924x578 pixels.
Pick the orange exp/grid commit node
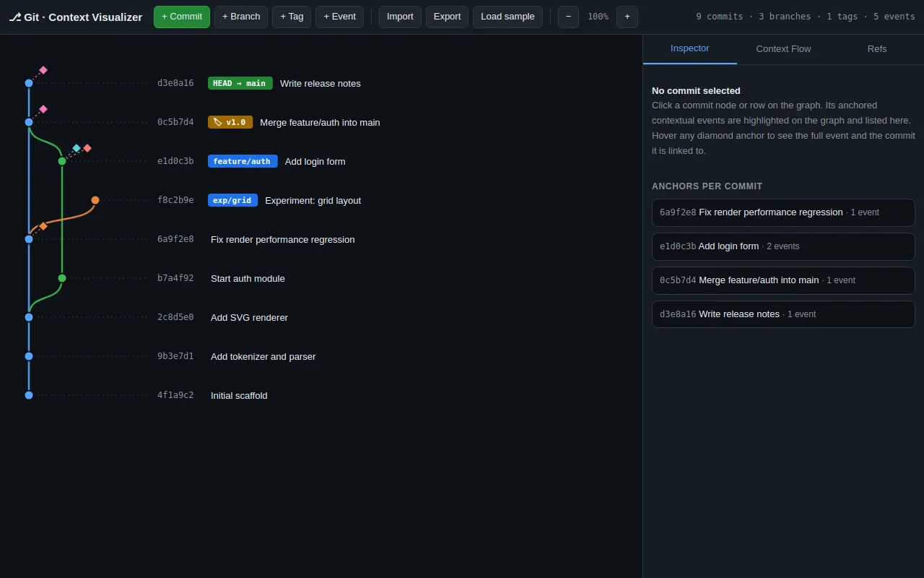point(95,200)
